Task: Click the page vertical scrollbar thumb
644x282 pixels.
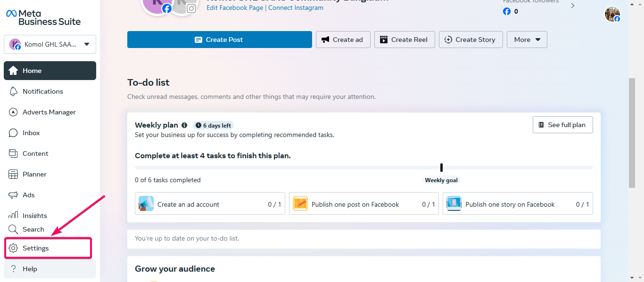Action: [x=632, y=134]
